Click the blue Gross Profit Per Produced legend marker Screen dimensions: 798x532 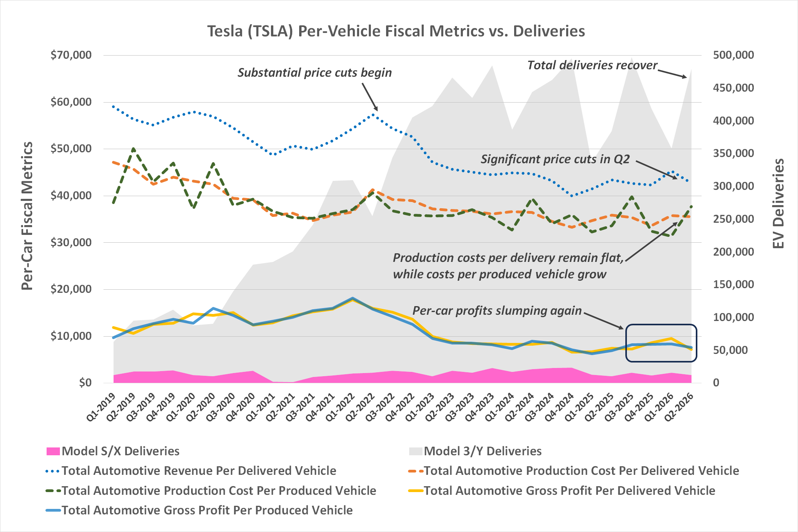point(53,510)
